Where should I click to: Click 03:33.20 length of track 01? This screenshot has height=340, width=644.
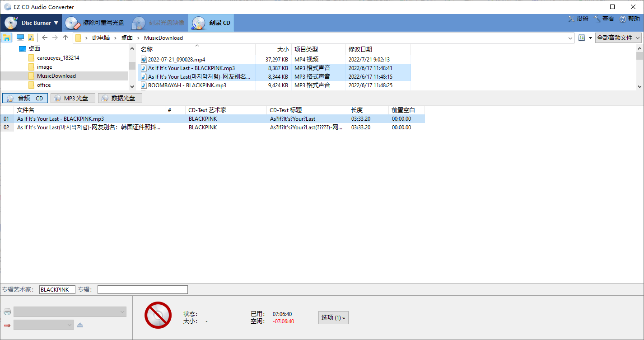click(x=361, y=119)
